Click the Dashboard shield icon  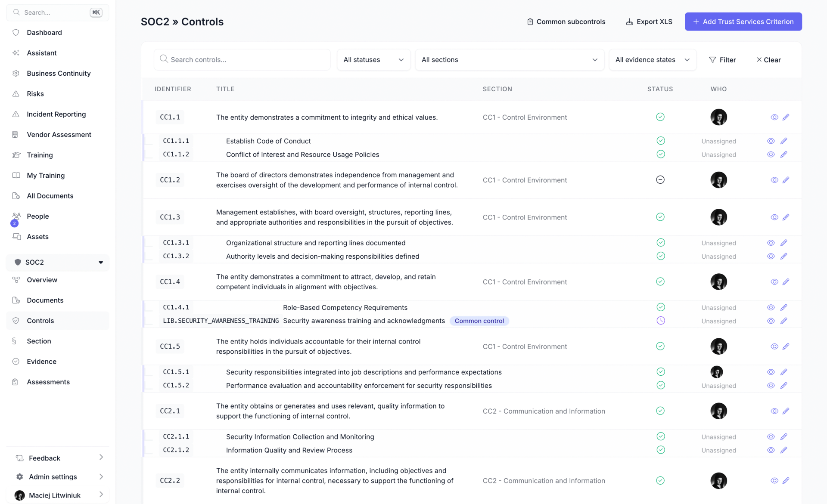(x=16, y=32)
